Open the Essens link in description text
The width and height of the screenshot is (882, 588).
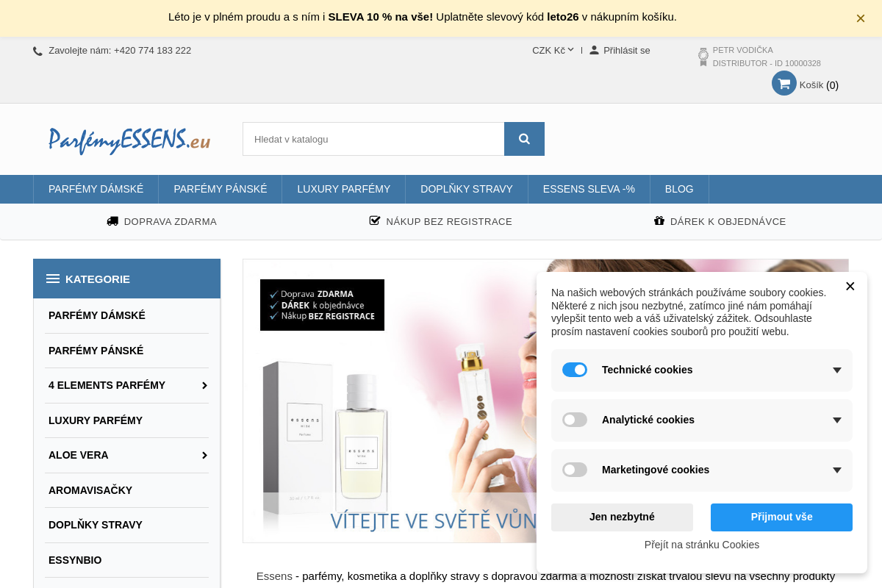point(274,576)
